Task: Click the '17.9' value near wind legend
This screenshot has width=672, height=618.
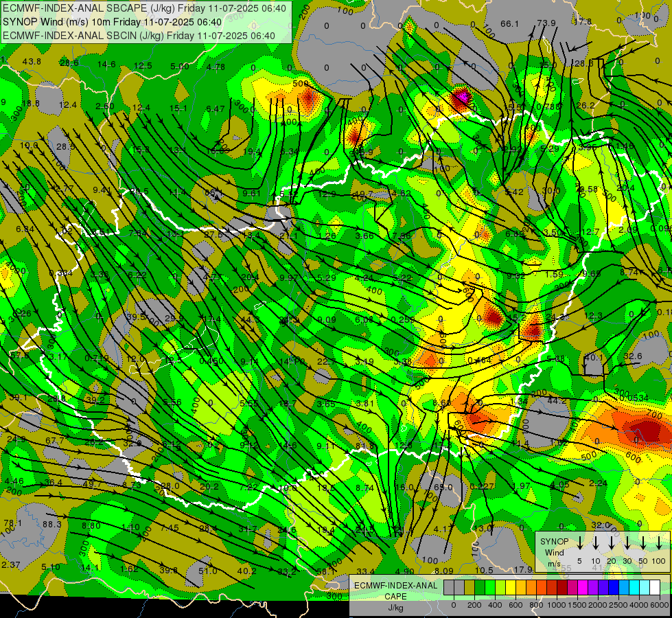Action: pos(523,569)
